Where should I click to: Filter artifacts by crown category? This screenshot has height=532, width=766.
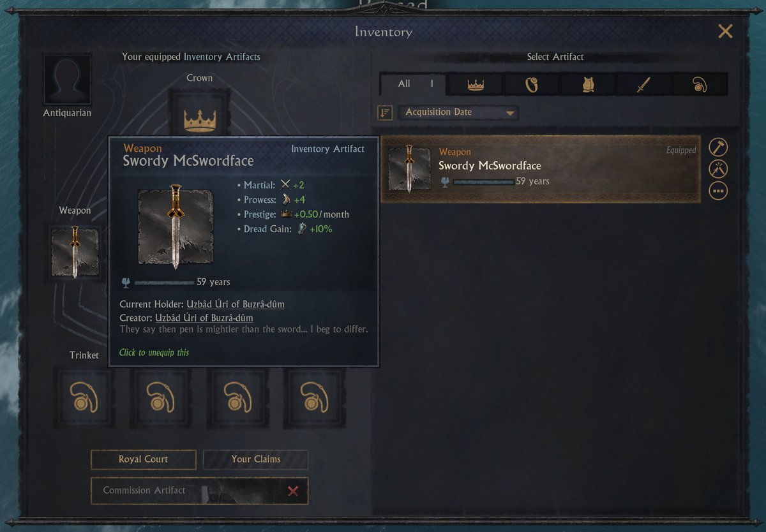476,84
